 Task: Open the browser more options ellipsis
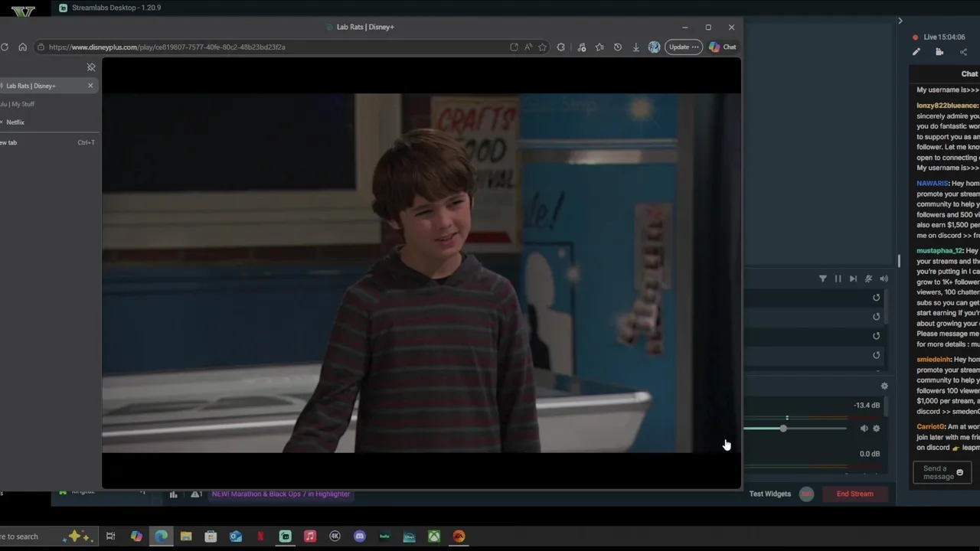tap(695, 47)
